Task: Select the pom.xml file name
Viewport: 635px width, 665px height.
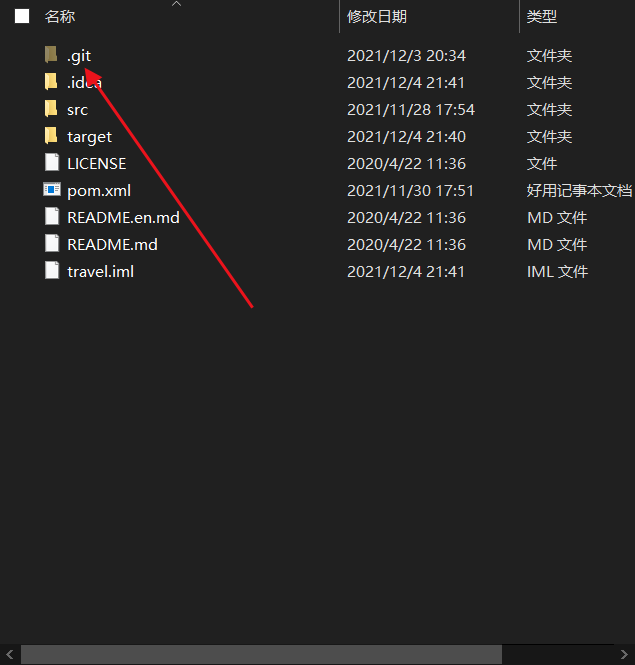Action: point(99,191)
